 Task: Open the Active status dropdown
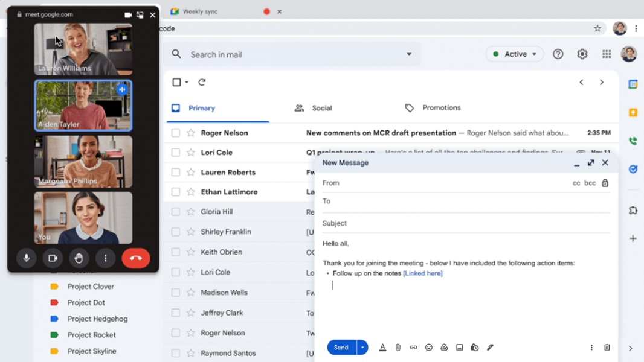515,54
